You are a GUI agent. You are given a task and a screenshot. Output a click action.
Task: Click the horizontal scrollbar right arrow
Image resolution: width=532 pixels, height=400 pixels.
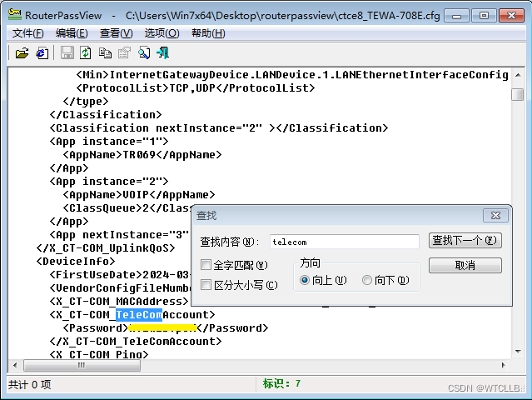[503, 365]
